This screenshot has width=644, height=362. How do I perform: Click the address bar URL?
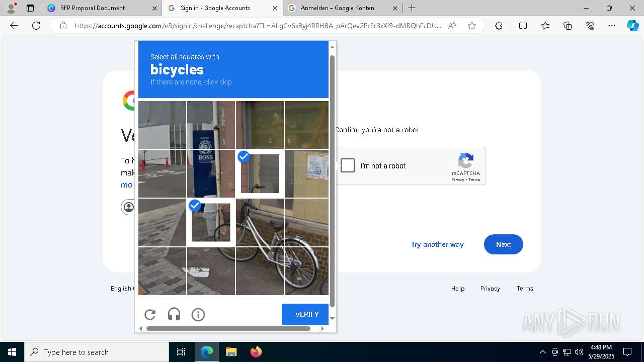click(x=259, y=26)
